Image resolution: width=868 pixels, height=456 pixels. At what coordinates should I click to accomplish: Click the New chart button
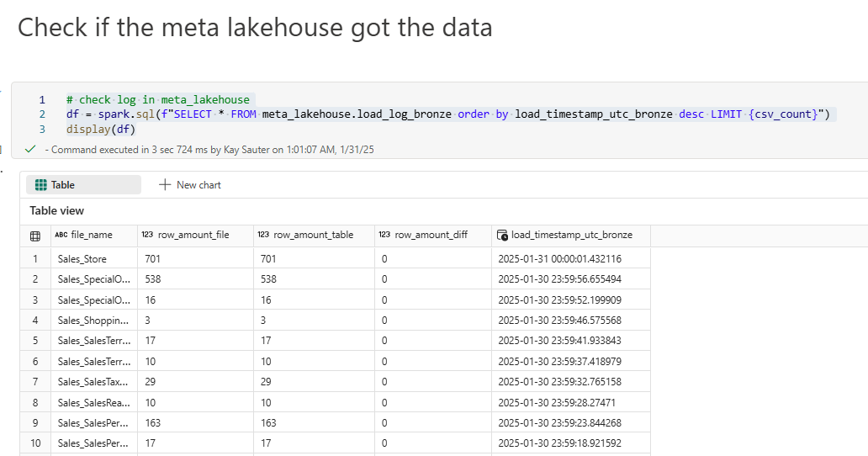190,185
